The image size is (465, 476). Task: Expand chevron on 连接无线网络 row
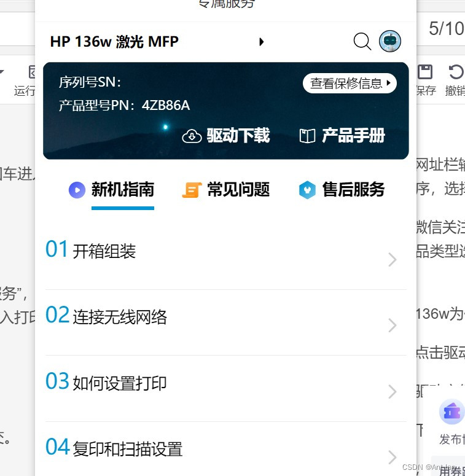coord(393,326)
